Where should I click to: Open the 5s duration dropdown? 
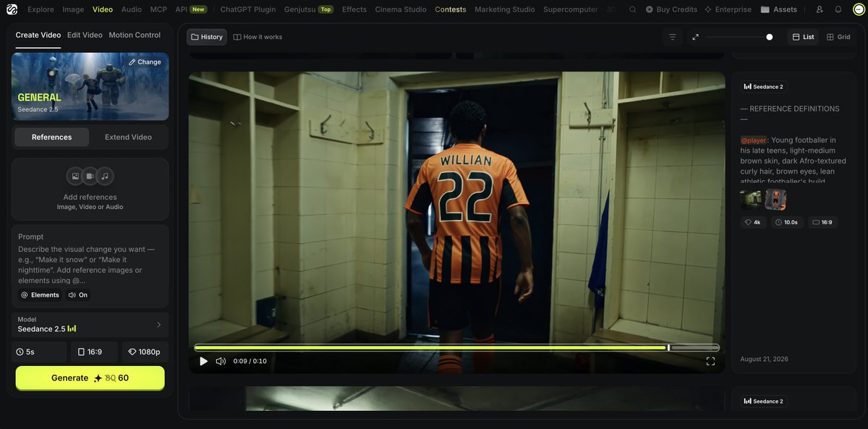(x=39, y=352)
